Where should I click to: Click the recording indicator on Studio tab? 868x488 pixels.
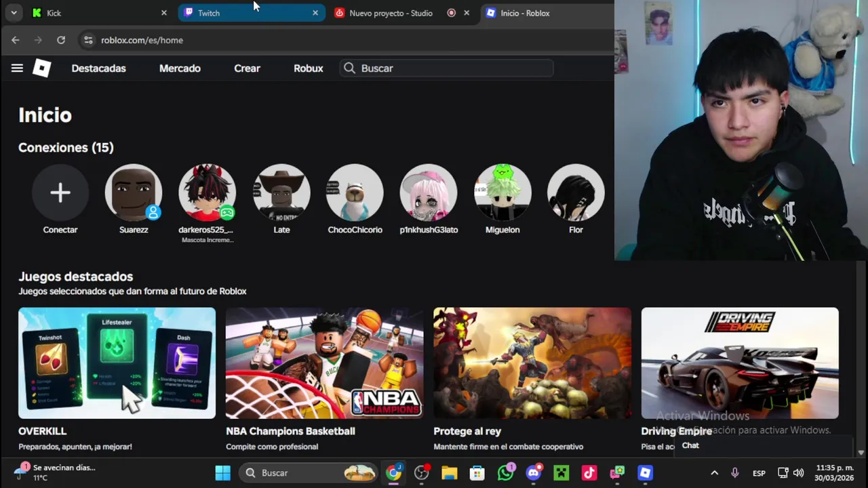click(451, 13)
